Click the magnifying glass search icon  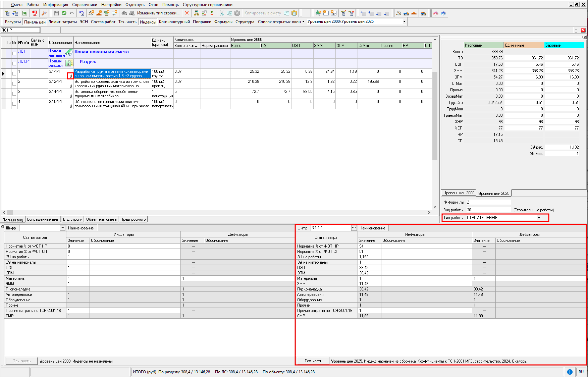pyautogui.click(x=44, y=13)
